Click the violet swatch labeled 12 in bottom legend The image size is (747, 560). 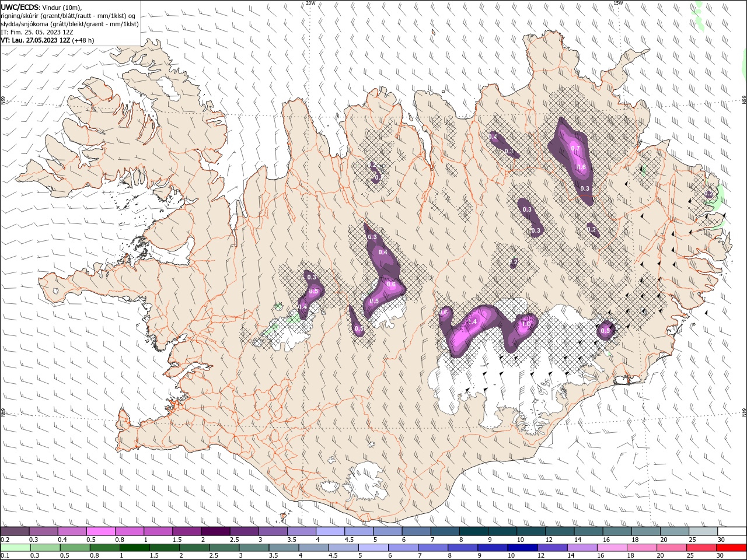point(551,548)
